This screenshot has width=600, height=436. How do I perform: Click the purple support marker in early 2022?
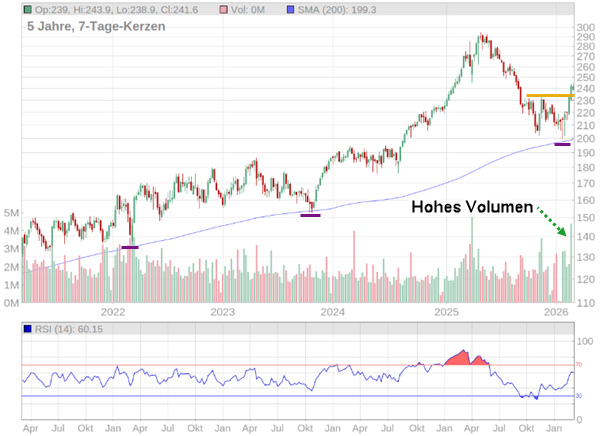point(130,247)
